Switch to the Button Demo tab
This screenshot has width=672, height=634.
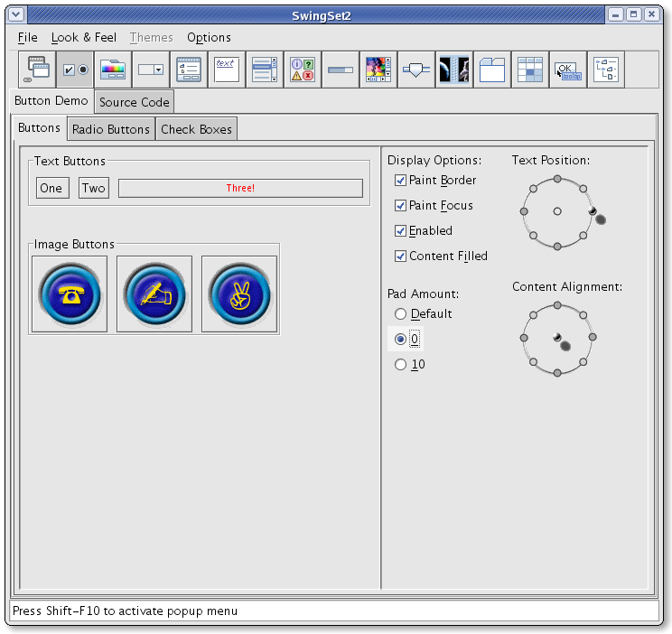tap(51, 101)
